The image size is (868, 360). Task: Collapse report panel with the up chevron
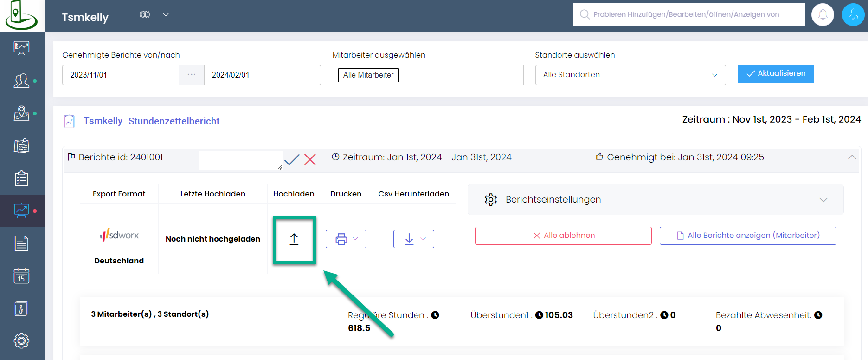point(852,157)
